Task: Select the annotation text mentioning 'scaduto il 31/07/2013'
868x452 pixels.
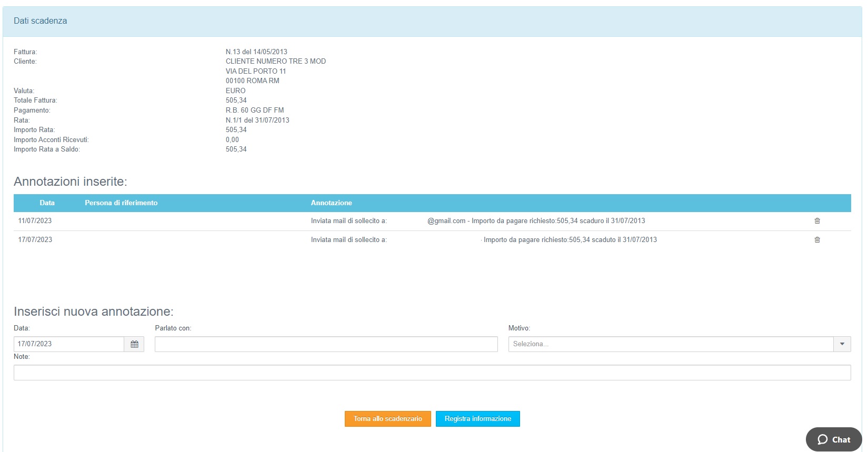Action: tap(570, 240)
